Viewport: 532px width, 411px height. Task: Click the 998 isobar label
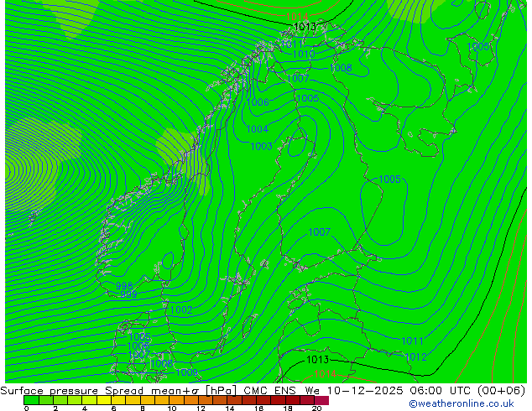(124, 286)
